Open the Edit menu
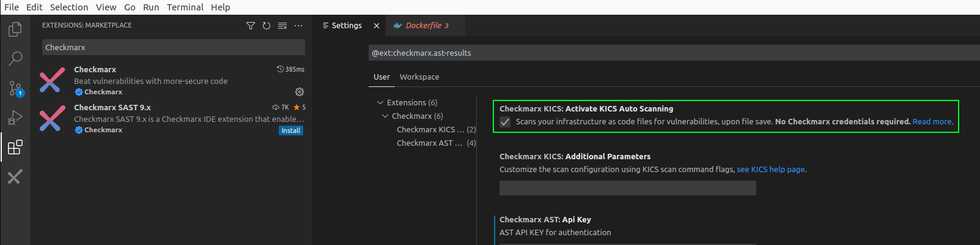 [34, 7]
